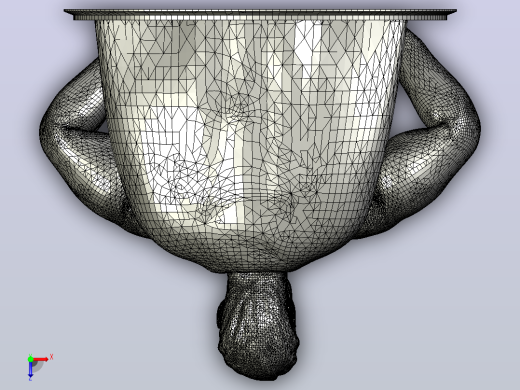Click the blue Z axis arrow
This screenshot has height=390, width=520.
[x=30, y=369]
